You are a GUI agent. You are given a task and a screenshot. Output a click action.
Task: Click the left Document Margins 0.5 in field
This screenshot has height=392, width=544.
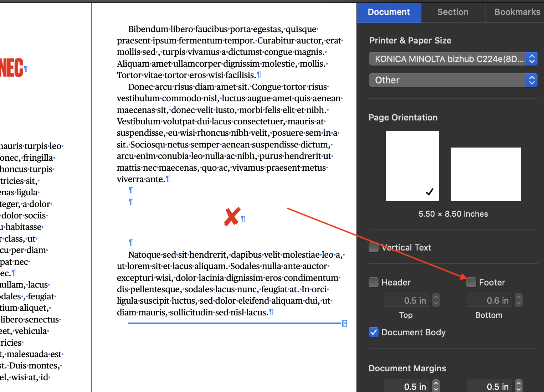click(x=407, y=386)
